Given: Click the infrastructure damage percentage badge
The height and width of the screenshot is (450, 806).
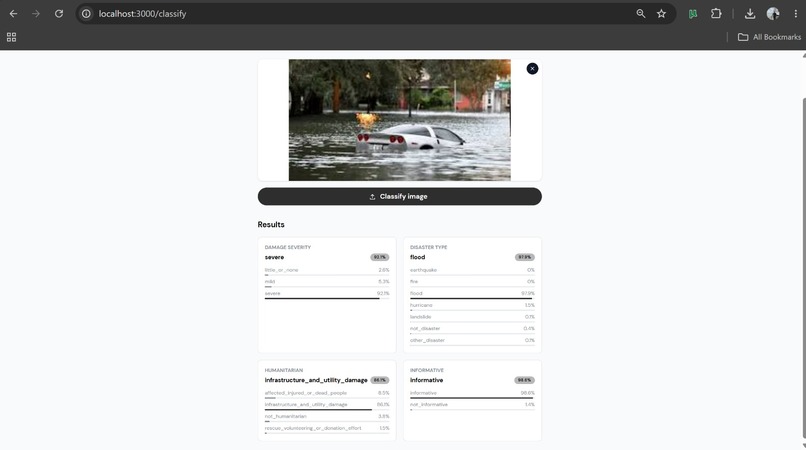Looking at the screenshot, I should [380, 380].
